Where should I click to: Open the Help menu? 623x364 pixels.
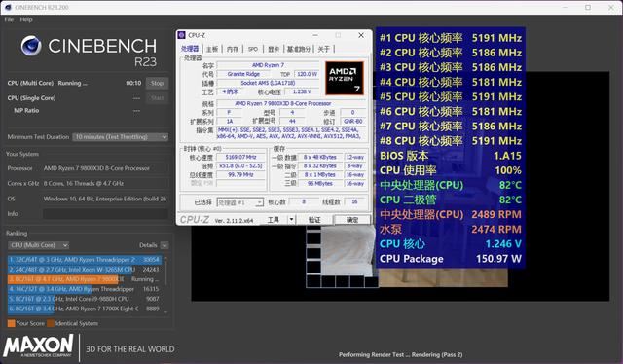tap(26, 19)
